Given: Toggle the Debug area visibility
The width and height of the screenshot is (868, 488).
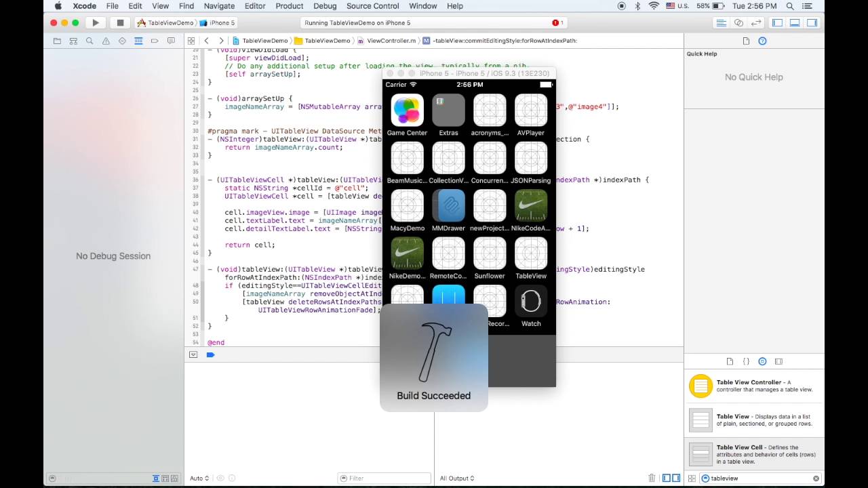Looking at the screenshot, I should point(794,22).
